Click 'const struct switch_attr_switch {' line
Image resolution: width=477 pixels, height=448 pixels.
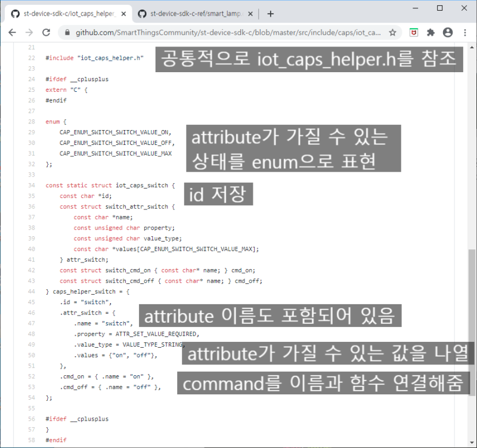[117, 206]
